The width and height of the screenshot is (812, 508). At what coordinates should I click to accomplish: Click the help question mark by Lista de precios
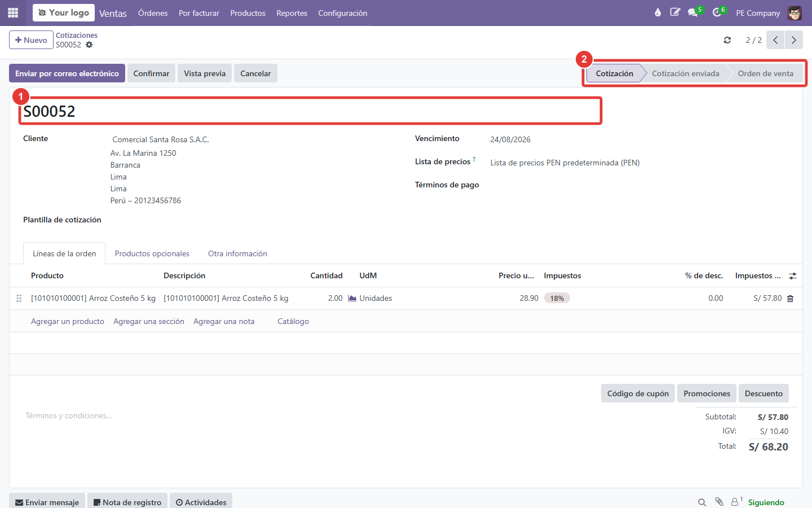(474, 159)
